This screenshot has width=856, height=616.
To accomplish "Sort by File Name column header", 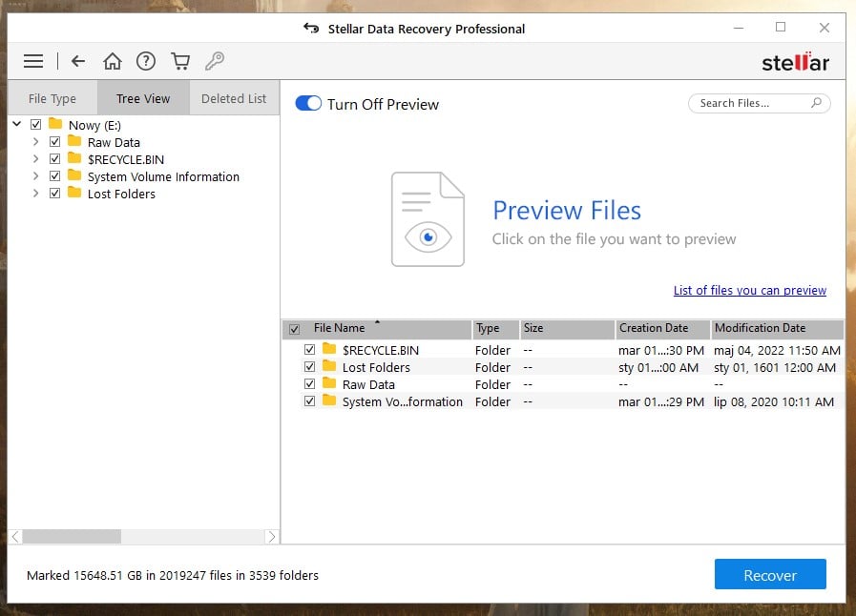I will (x=377, y=328).
